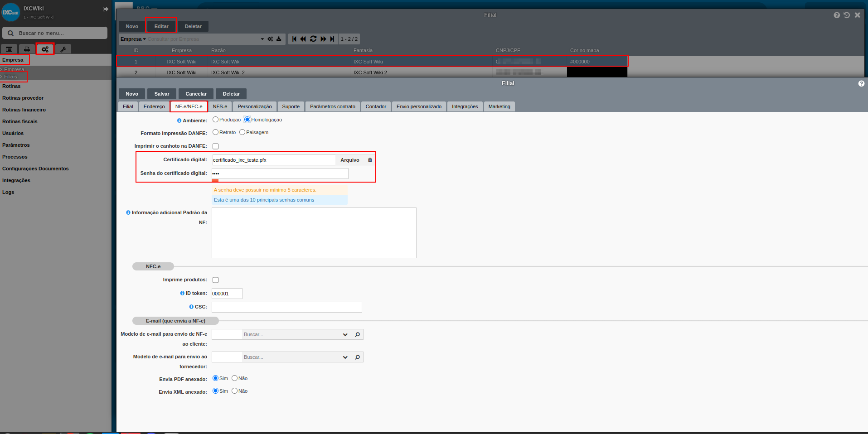The height and width of the screenshot is (434, 868).
Task: Click info icon beside ID token
Action: pos(182,293)
